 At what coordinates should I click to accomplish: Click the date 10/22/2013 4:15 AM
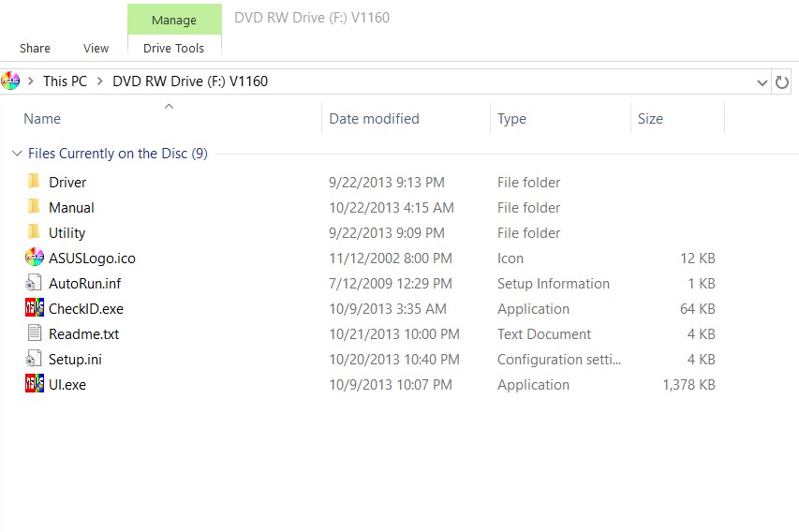(x=391, y=207)
